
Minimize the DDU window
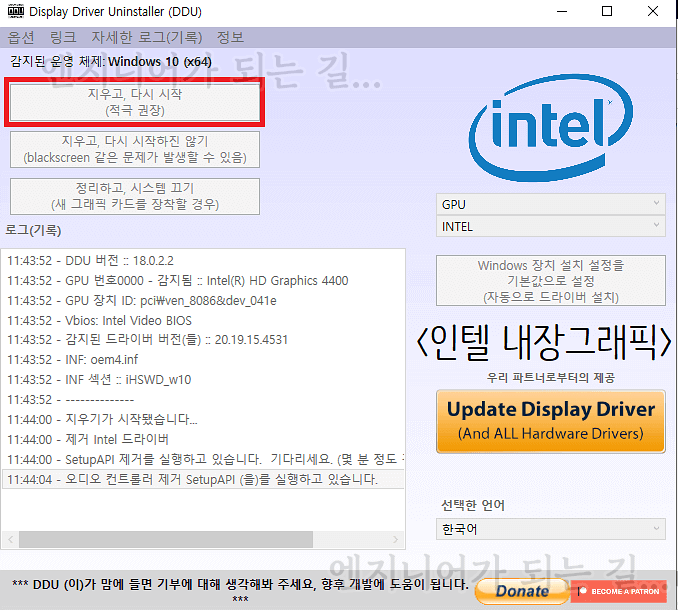click(562, 11)
